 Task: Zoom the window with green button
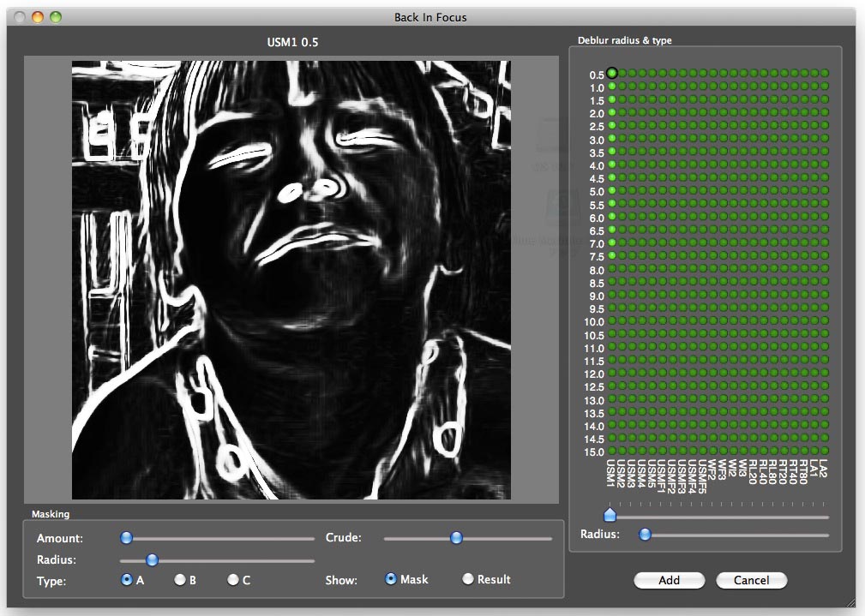click(56, 17)
